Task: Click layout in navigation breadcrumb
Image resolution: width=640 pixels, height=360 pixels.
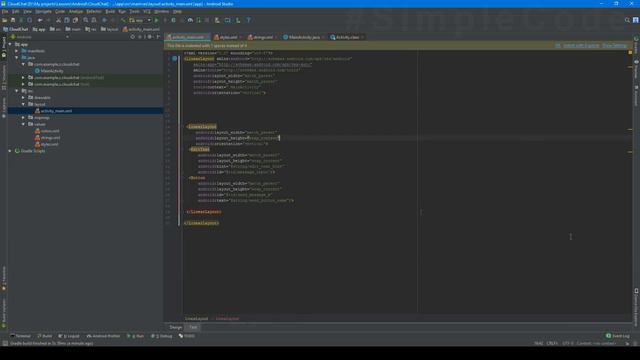Action: tap(109, 29)
